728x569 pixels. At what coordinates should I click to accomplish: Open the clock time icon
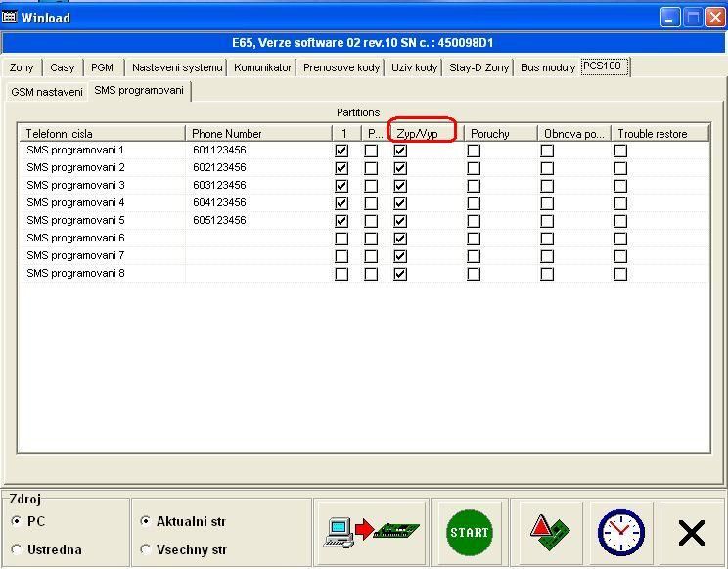coord(621,532)
